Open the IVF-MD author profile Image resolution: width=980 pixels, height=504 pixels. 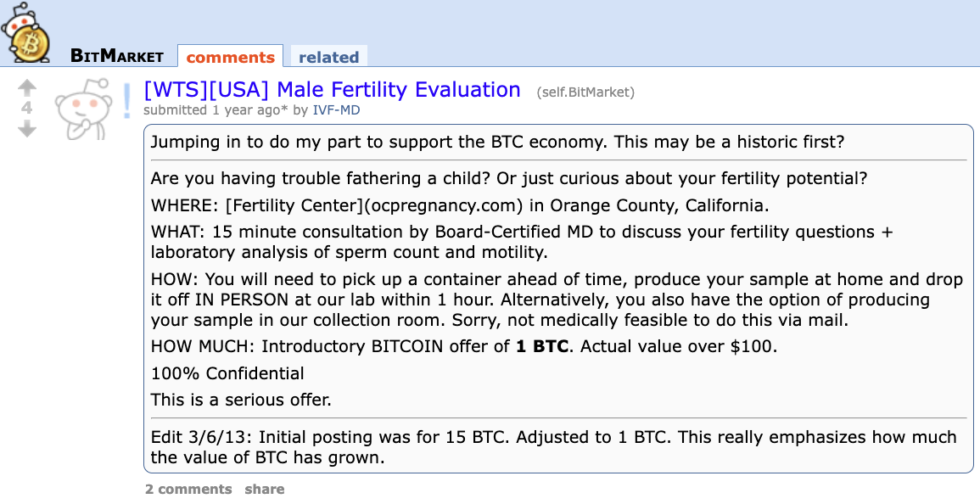point(338,110)
